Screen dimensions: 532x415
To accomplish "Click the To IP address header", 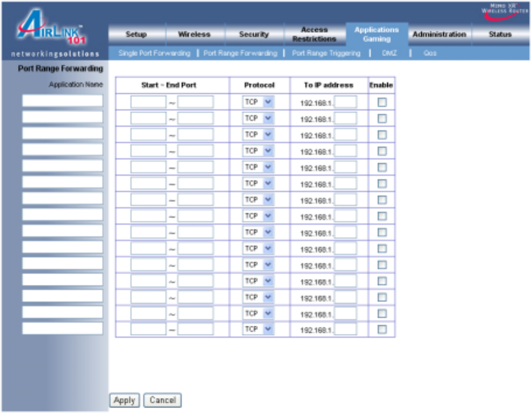I will tap(328, 85).
